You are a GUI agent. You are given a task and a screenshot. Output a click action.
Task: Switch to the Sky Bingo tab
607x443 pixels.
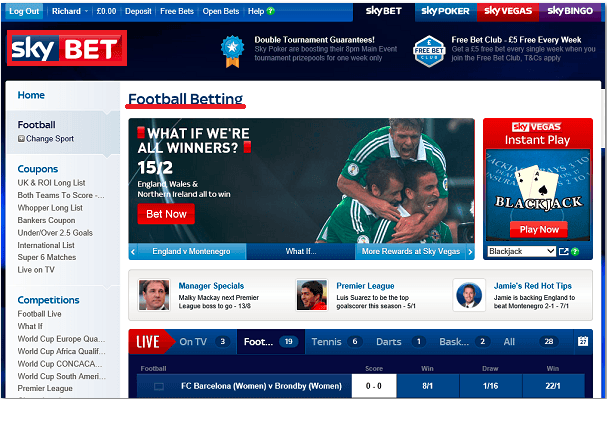[570, 11]
